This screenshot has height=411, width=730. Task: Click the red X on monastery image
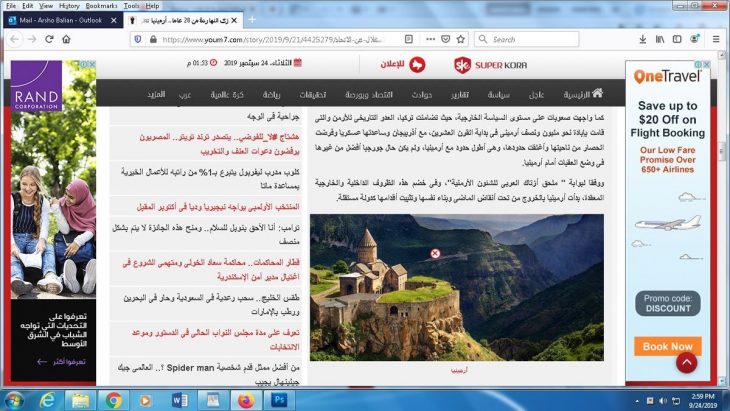(x=435, y=253)
